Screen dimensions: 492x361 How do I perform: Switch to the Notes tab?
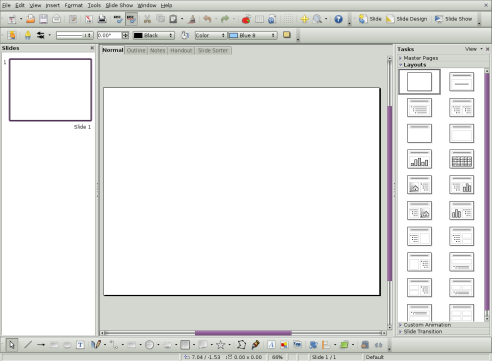157,50
